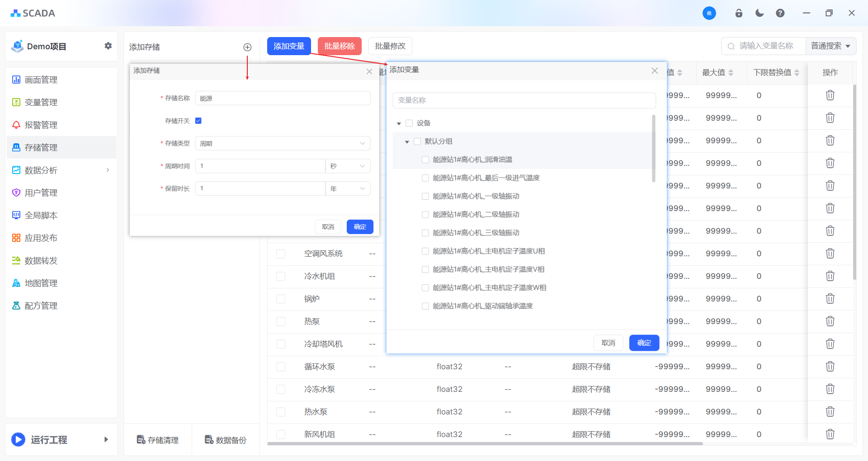Open 数据备份 data backup
Screen dimensions: 868x461
pos(226,440)
